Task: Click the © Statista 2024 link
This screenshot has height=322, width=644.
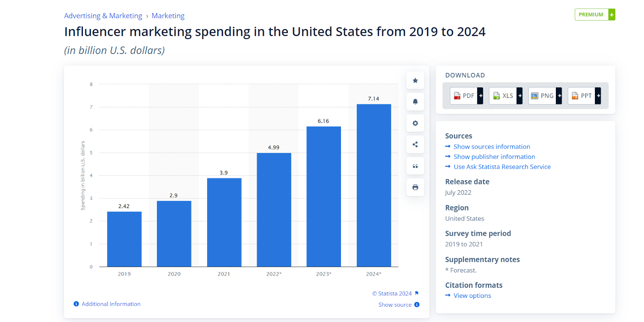Action: (392, 293)
